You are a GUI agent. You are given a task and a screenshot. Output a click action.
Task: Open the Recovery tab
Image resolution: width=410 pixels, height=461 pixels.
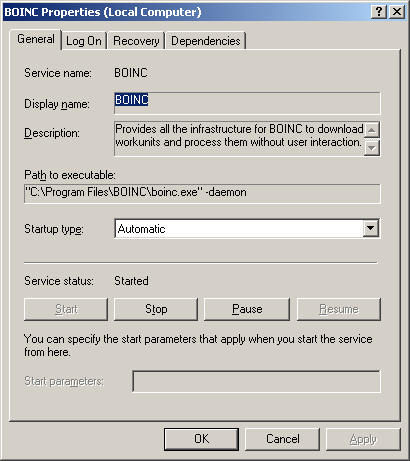(x=136, y=41)
